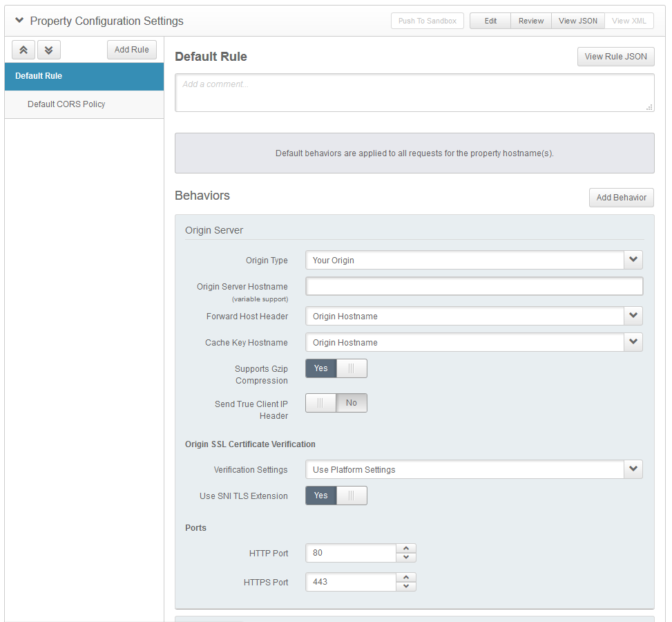The image size is (672, 622).
Task: Click the HTTPS Port increment arrow
Action: pyautogui.click(x=407, y=577)
